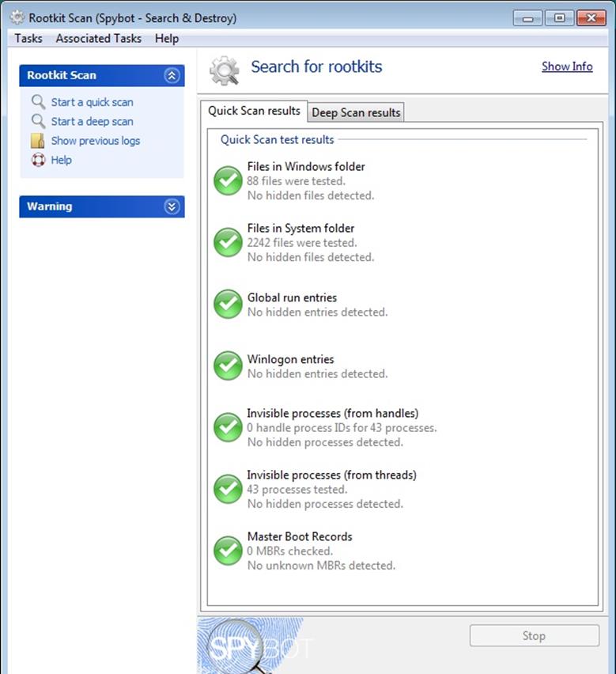This screenshot has height=674, width=616.
Task: Click green checkmark for Global run entries
Action: click(x=228, y=304)
